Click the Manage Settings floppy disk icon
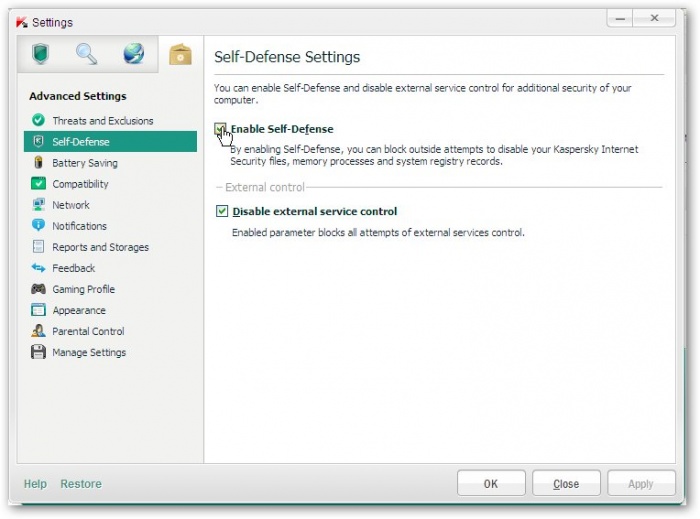This screenshot has height=519, width=700. (x=38, y=352)
